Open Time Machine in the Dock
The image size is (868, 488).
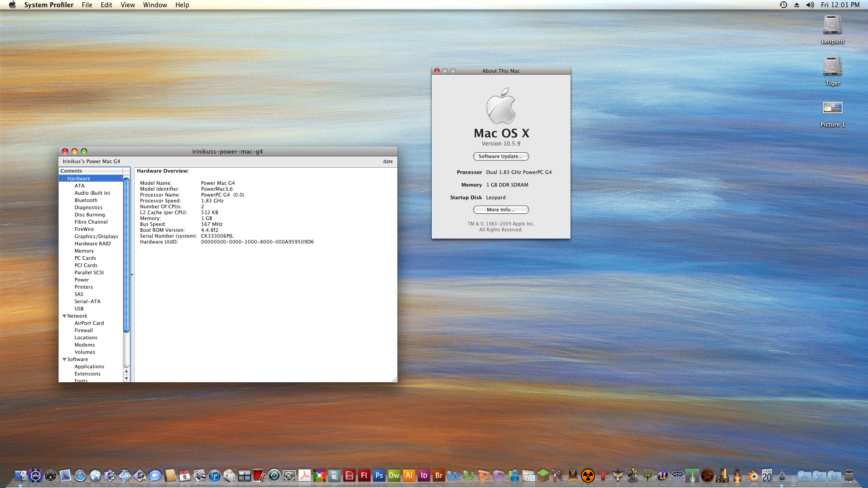coord(274,475)
